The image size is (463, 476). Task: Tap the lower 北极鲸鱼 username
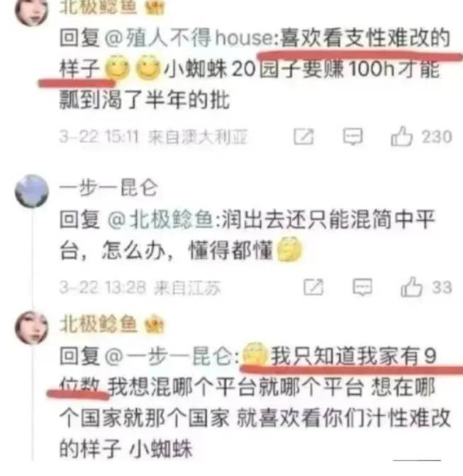tap(98, 324)
